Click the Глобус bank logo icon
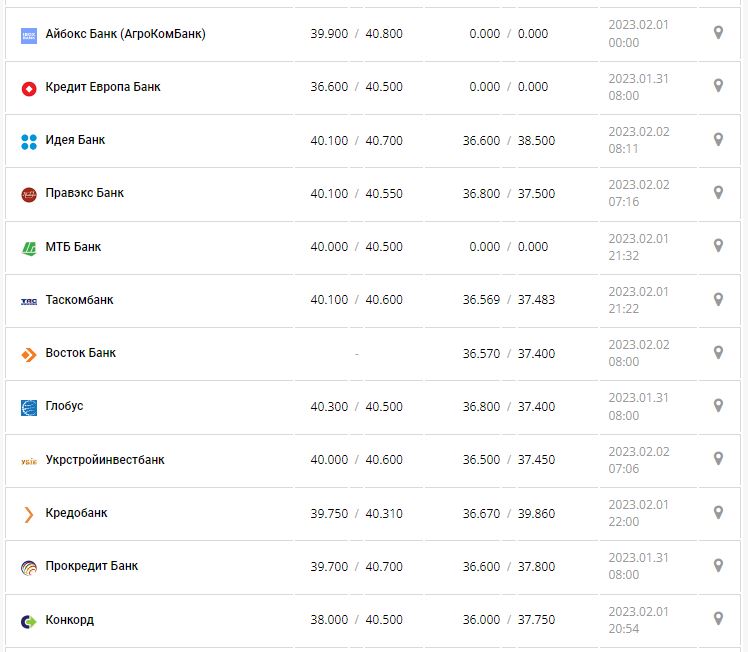 point(28,407)
